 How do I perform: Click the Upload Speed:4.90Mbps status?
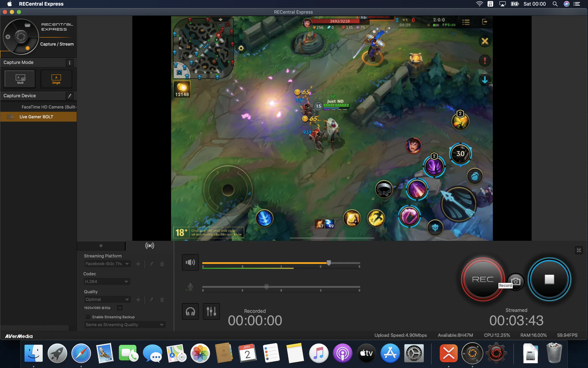tap(400, 335)
